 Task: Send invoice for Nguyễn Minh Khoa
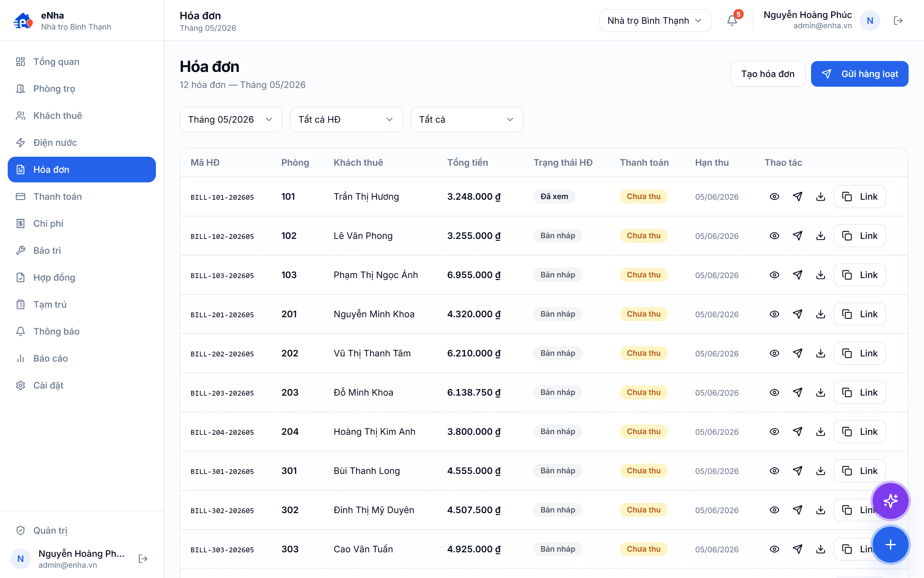tap(798, 314)
